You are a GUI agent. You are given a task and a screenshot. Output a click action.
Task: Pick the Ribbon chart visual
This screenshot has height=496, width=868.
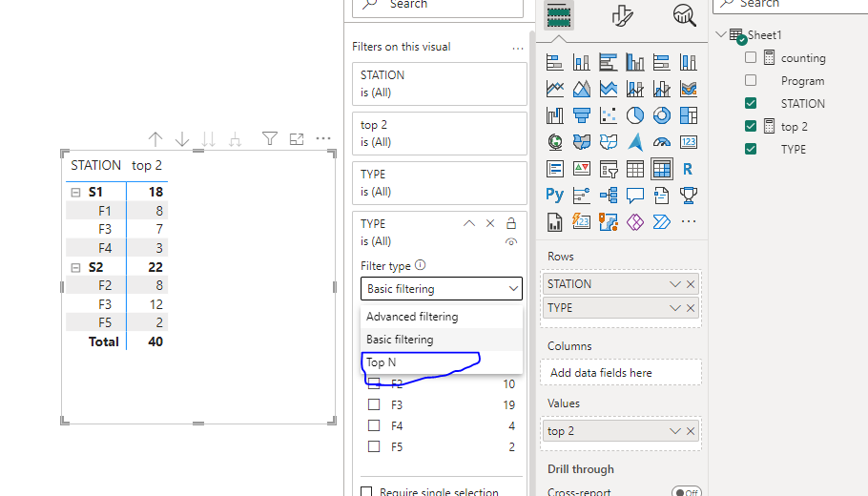(x=689, y=89)
